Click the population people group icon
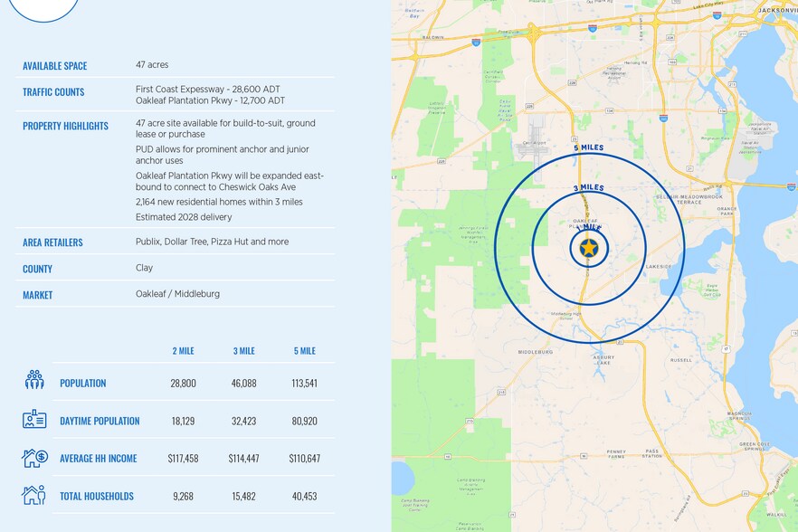Viewport: 798px width, 532px height. [34, 380]
